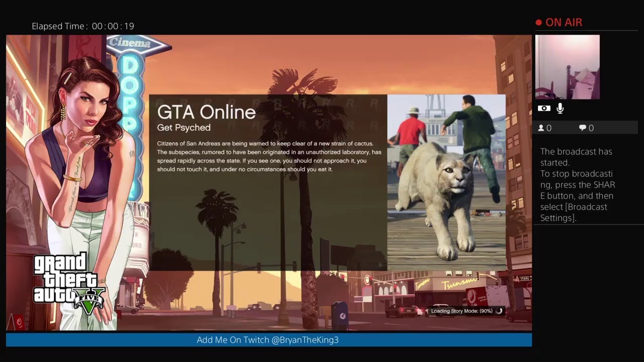Click the webcam preview thumbnail

tap(568, 67)
